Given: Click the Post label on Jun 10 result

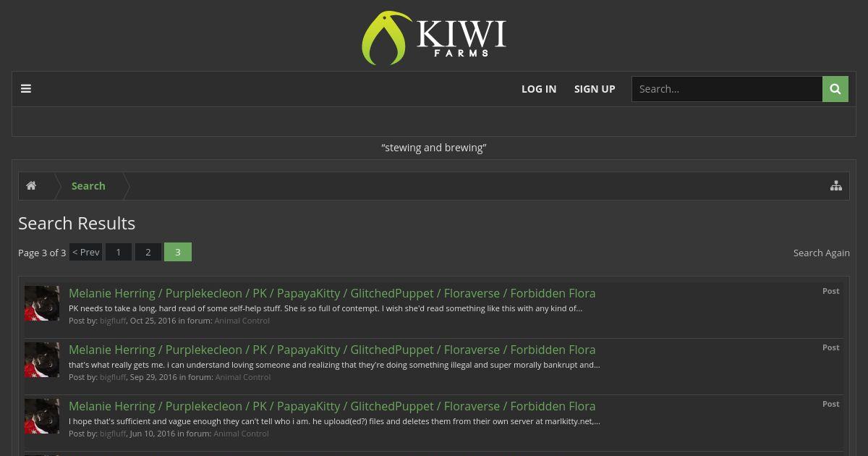Looking at the screenshot, I should 831,404.
